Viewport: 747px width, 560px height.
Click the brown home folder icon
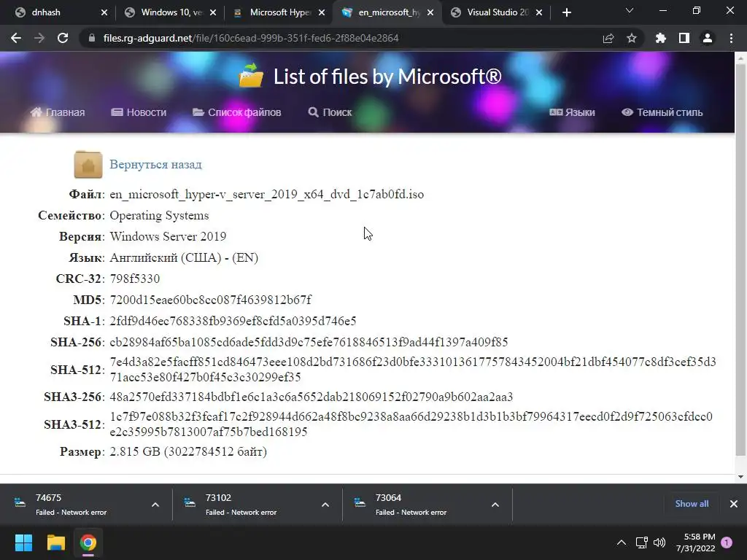click(x=88, y=164)
